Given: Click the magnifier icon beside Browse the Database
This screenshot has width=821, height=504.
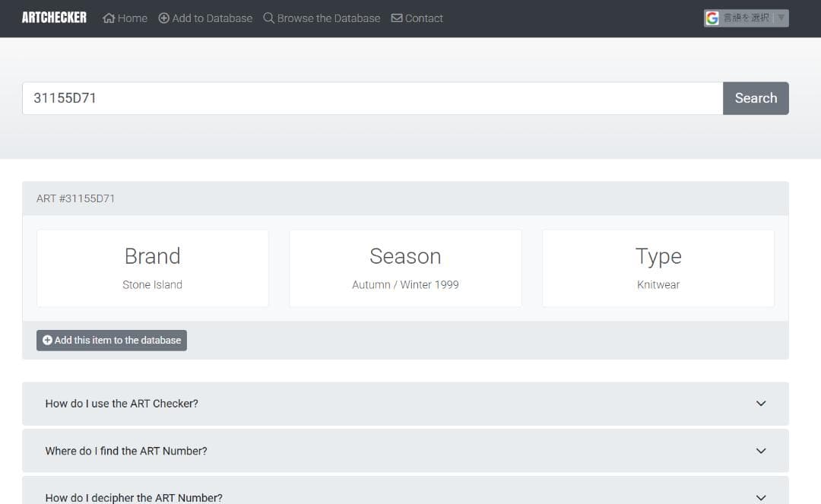Looking at the screenshot, I should coord(269,18).
